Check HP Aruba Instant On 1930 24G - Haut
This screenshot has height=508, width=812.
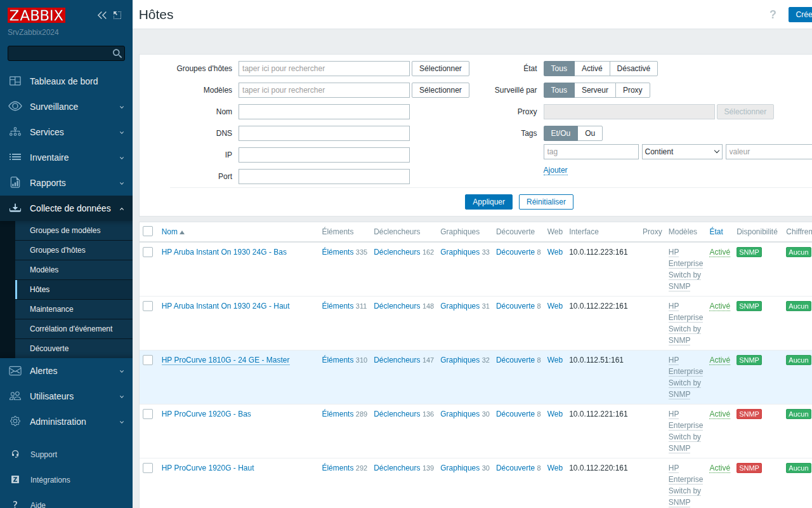point(148,306)
